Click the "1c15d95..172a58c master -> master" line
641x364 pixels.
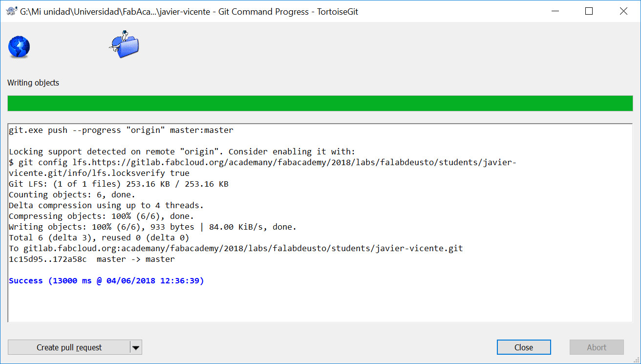tap(92, 259)
